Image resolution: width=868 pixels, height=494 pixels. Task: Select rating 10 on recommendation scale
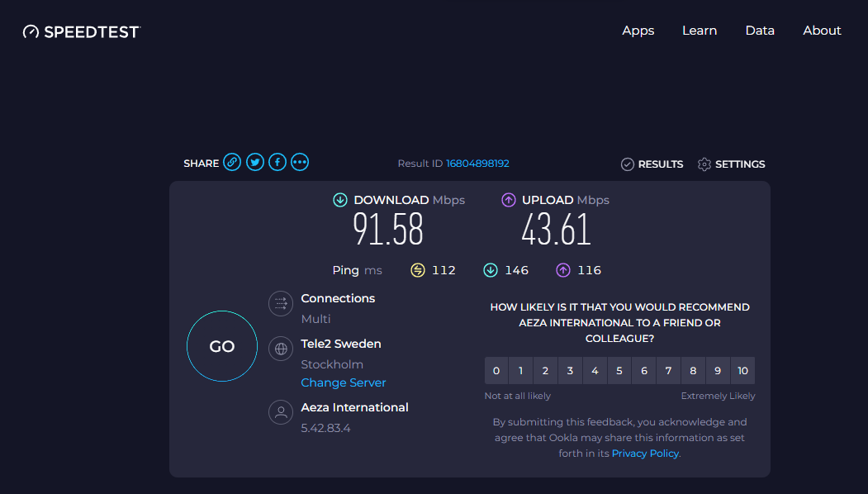tap(742, 371)
